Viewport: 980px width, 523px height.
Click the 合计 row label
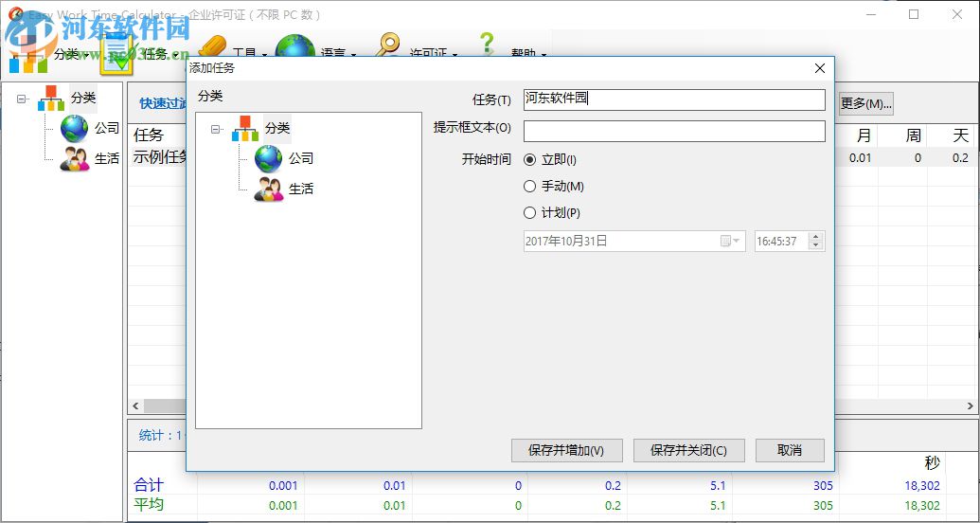click(149, 485)
